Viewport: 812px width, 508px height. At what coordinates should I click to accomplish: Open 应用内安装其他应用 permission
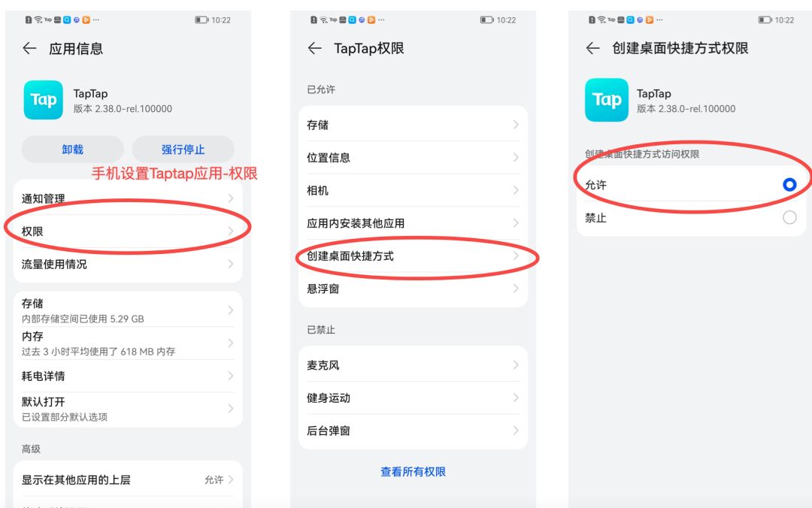[x=413, y=223]
